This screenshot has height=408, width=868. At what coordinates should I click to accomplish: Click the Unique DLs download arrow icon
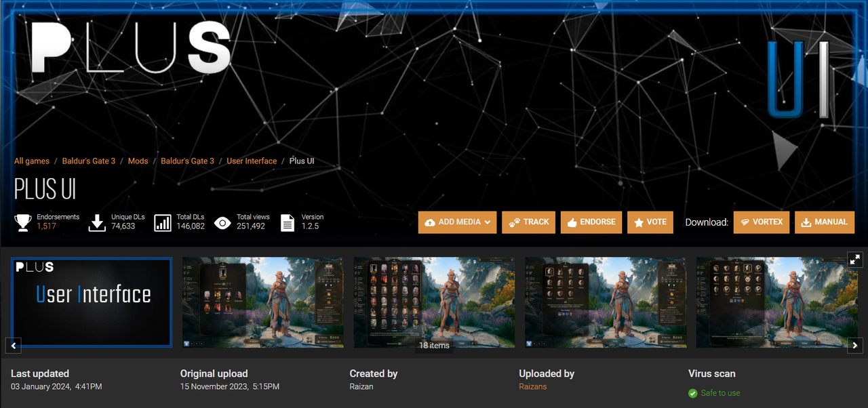97,222
